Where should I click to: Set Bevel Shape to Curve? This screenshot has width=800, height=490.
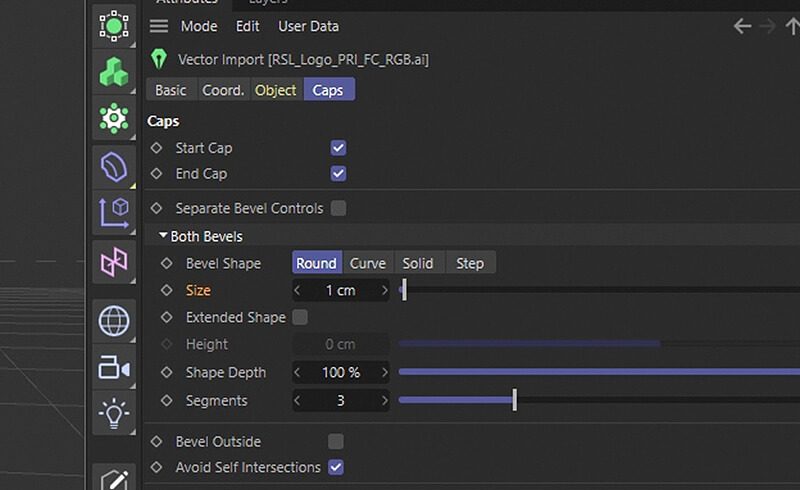tap(368, 263)
